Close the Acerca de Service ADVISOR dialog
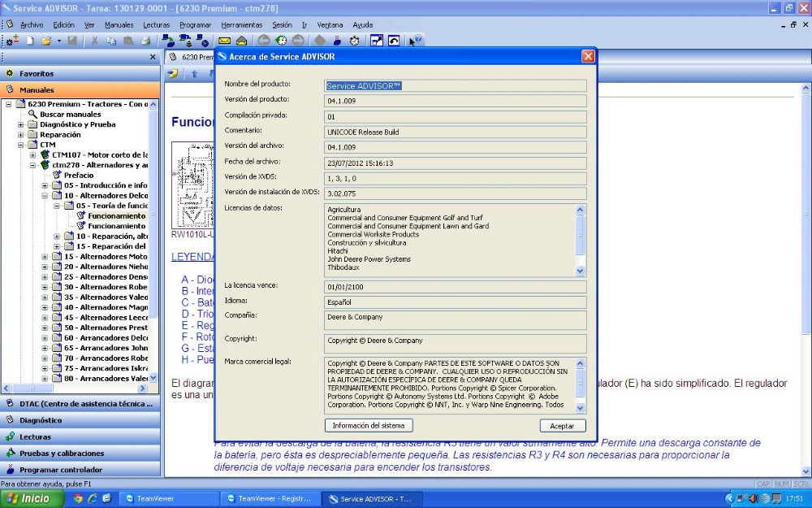The width and height of the screenshot is (812, 508). coord(588,57)
